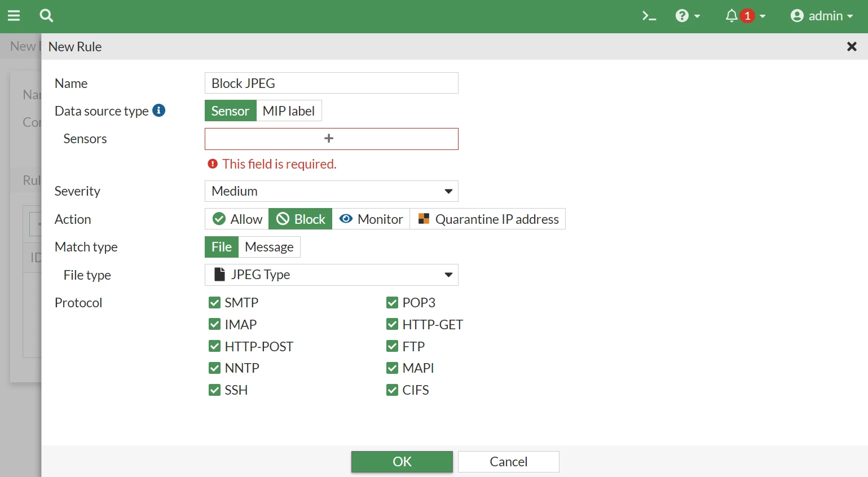Cancel the new rule
Screen dimensions: 868x477
click(509, 462)
